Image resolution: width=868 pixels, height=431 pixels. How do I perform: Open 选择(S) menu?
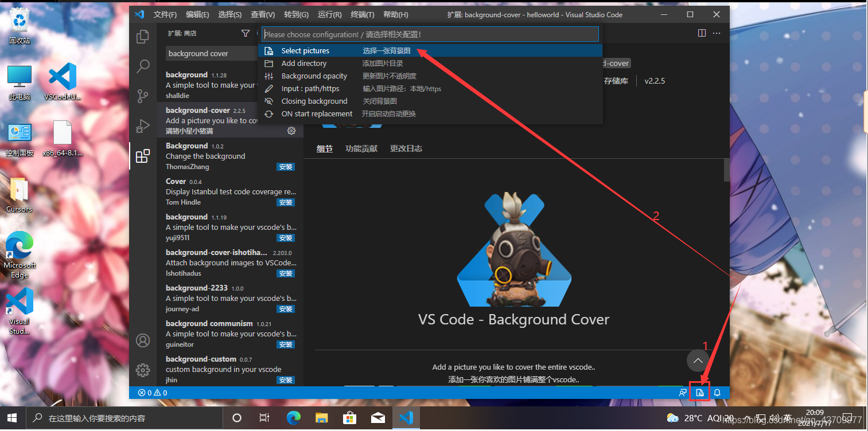[230, 14]
